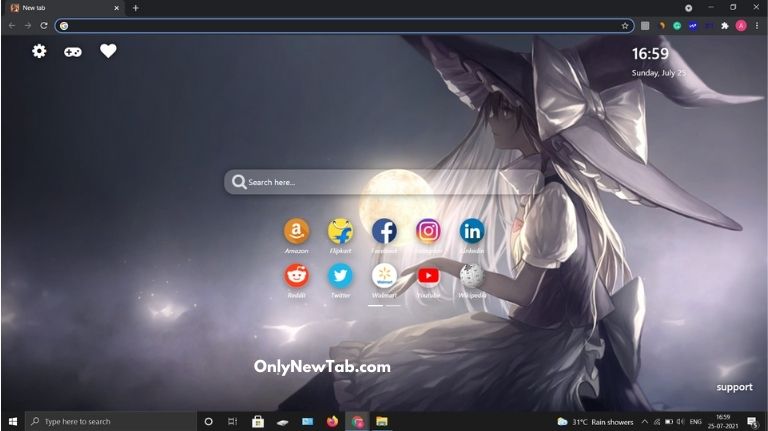Focus the Search here field
The image size is (768, 431).
(382, 182)
